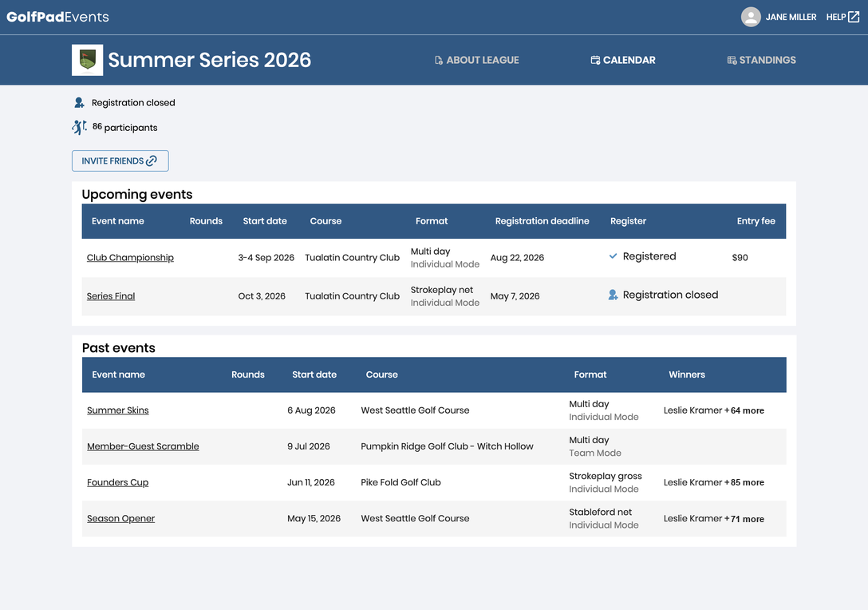The image size is (868, 610).
Task: Click the $90 entry fee
Action: click(740, 258)
